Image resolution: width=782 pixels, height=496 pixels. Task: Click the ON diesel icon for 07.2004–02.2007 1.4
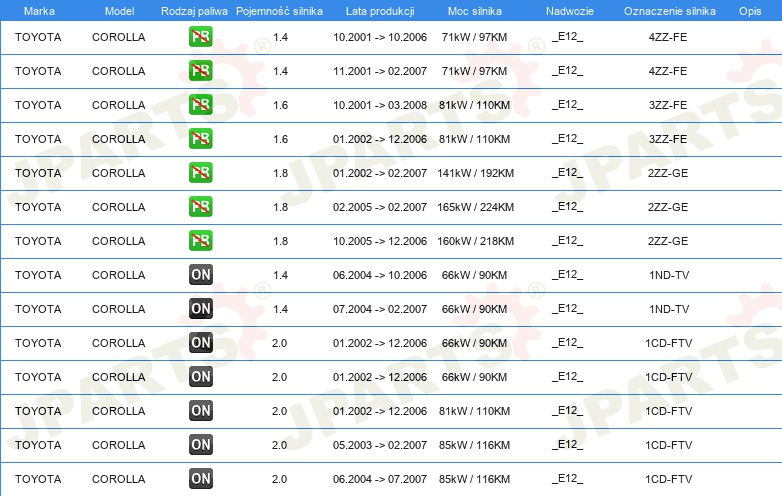[201, 309]
